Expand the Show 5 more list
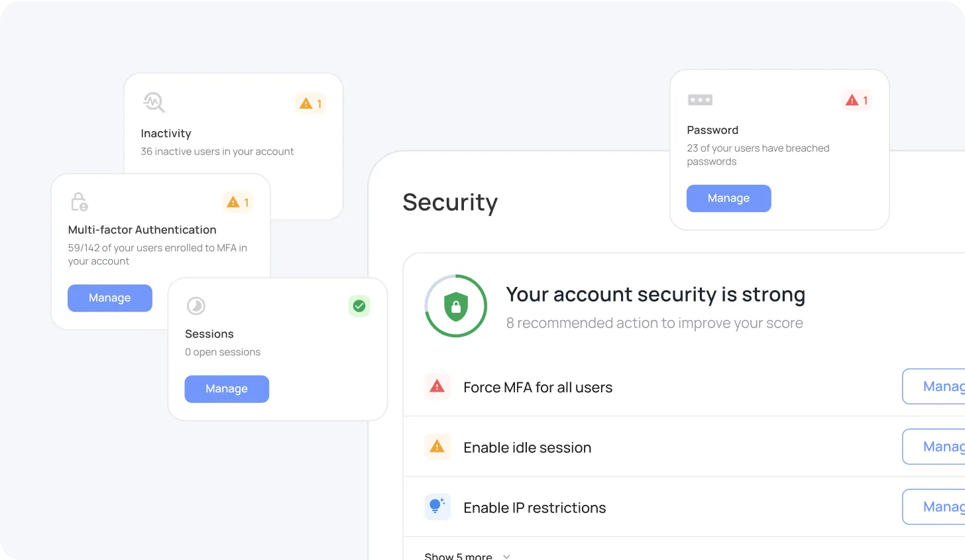 467,555
